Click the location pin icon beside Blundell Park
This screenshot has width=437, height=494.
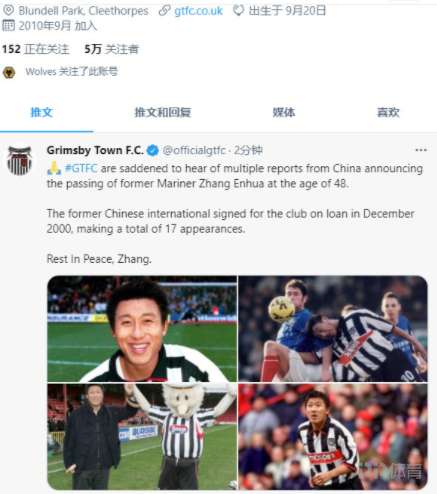(x=8, y=10)
